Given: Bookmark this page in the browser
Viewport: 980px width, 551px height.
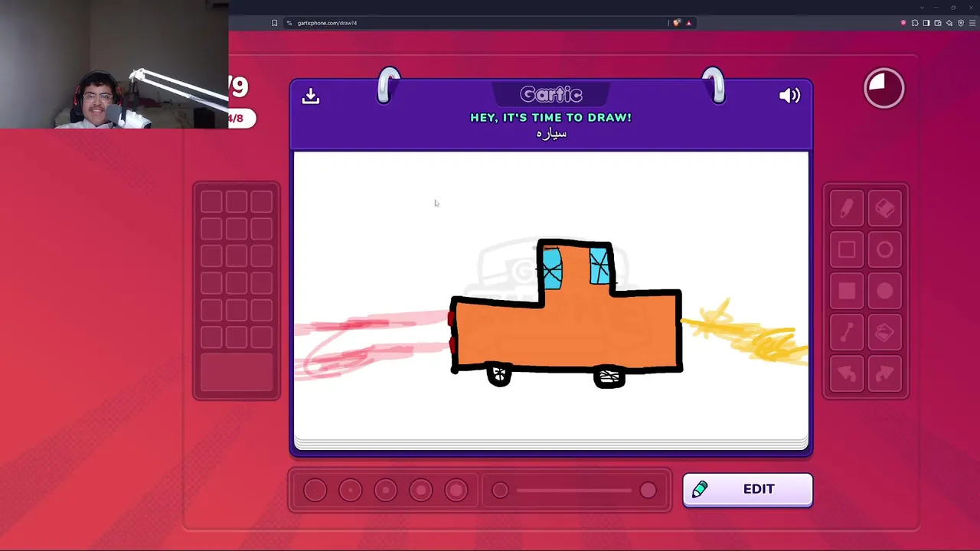Looking at the screenshot, I should 274,23.
